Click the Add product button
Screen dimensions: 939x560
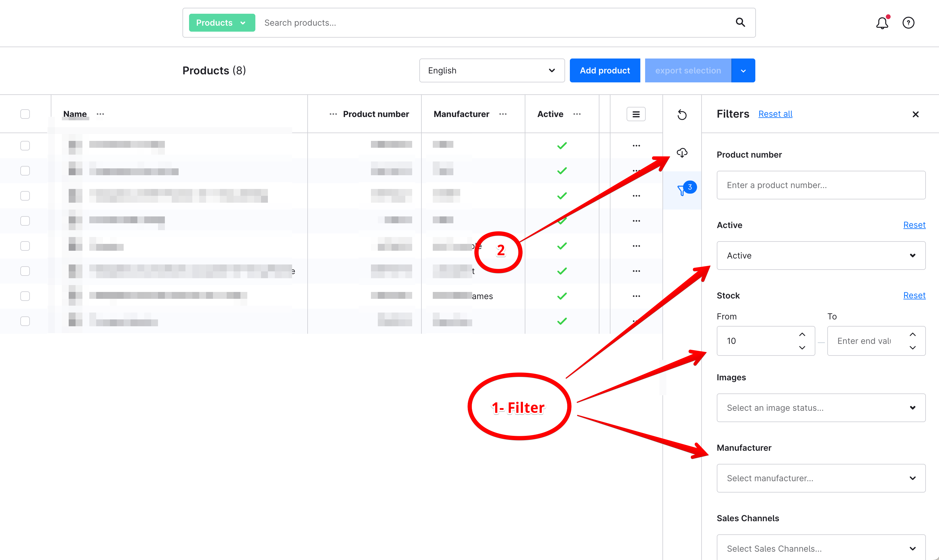(605, 70)
